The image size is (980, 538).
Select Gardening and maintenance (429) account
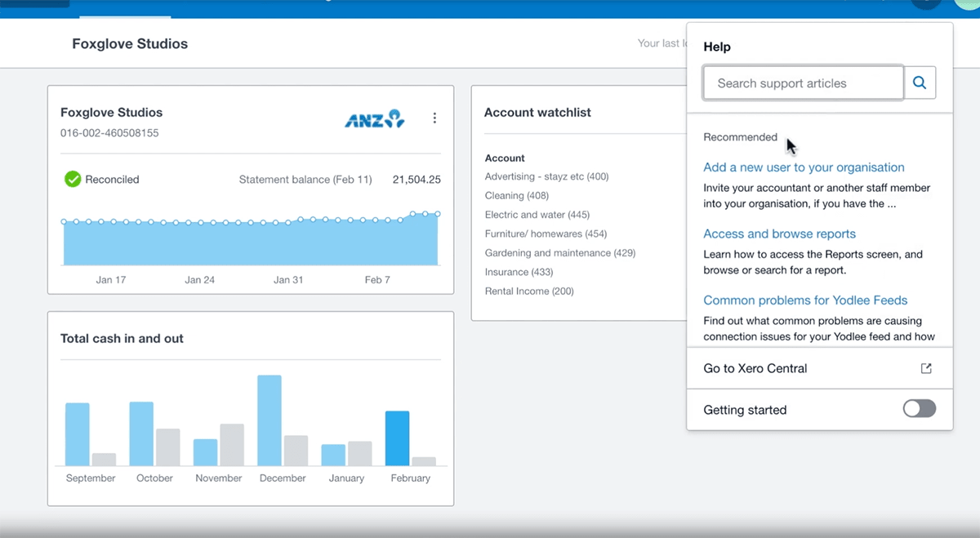coord(559,253)
